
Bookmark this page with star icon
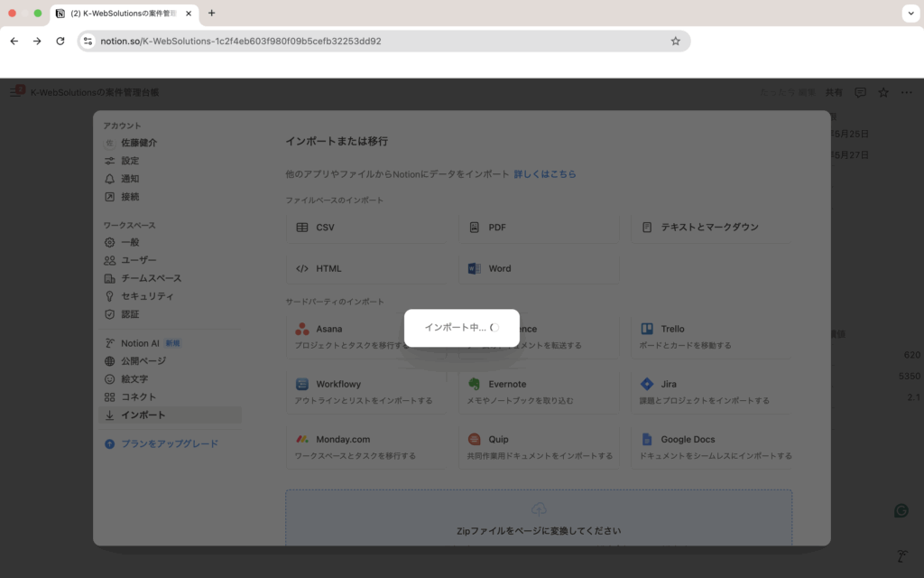coord(675,41)
